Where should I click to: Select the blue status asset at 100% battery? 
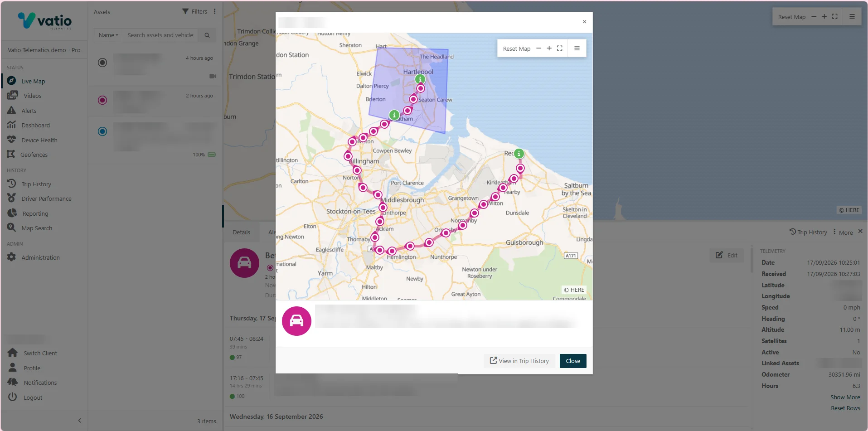coord(155,141)
